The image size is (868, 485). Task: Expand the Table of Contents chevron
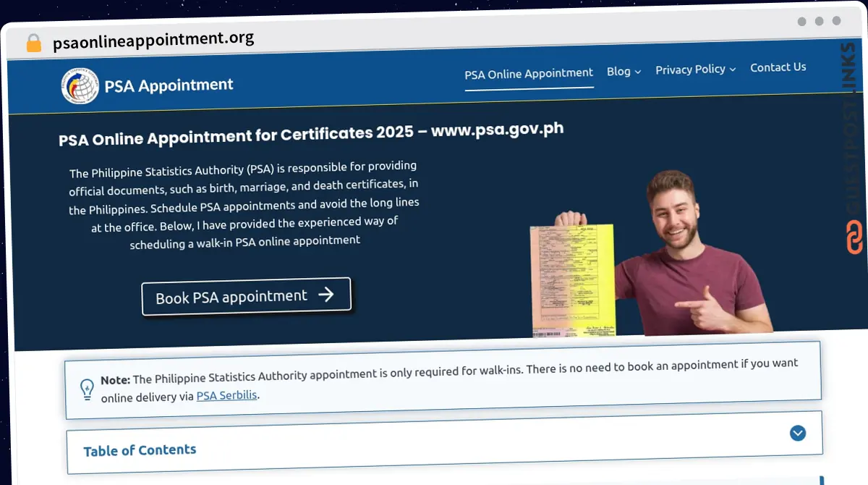click(x=798, y=433)
